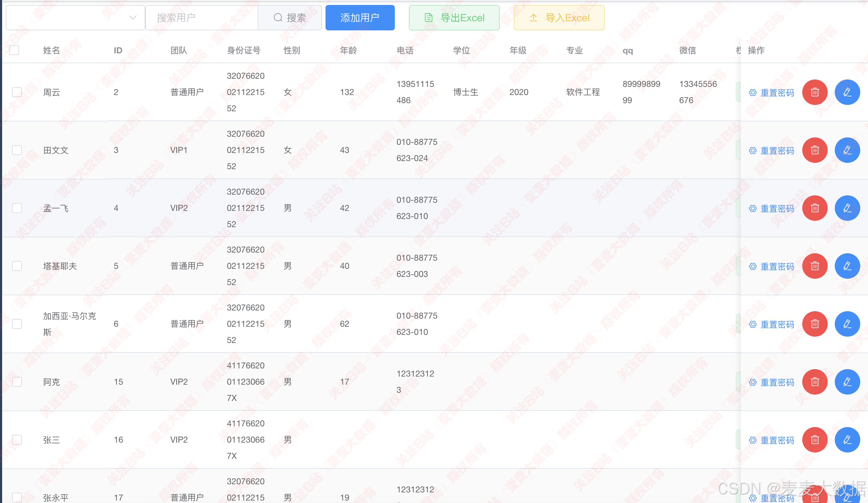Check the row checkbox for 塔基耶夫
The width and height of the screenshot is (868, 503).
click(17, 266)
